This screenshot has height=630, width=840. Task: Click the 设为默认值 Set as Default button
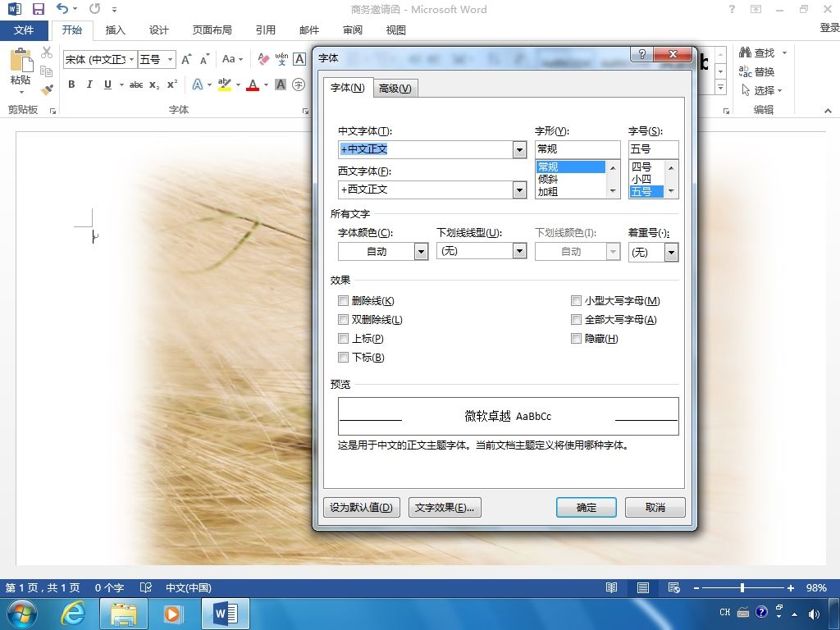[x=362, y=507]
